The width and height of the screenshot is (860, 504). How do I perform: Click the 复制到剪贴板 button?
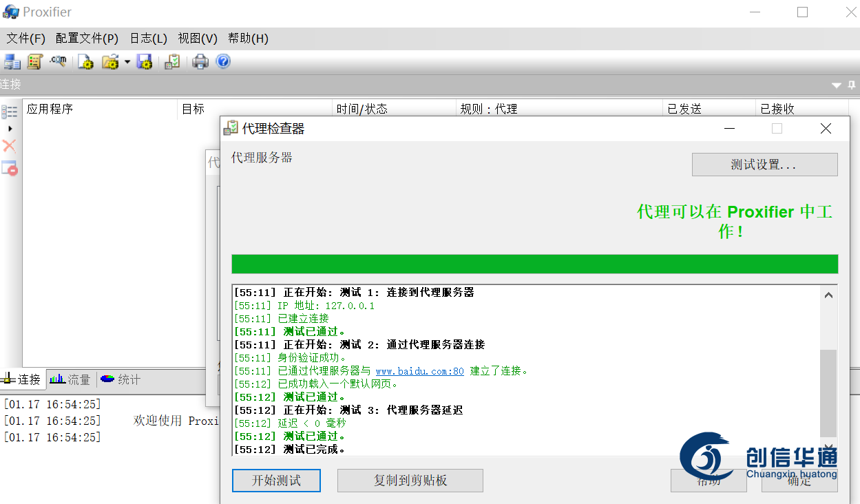pos(410,481)
